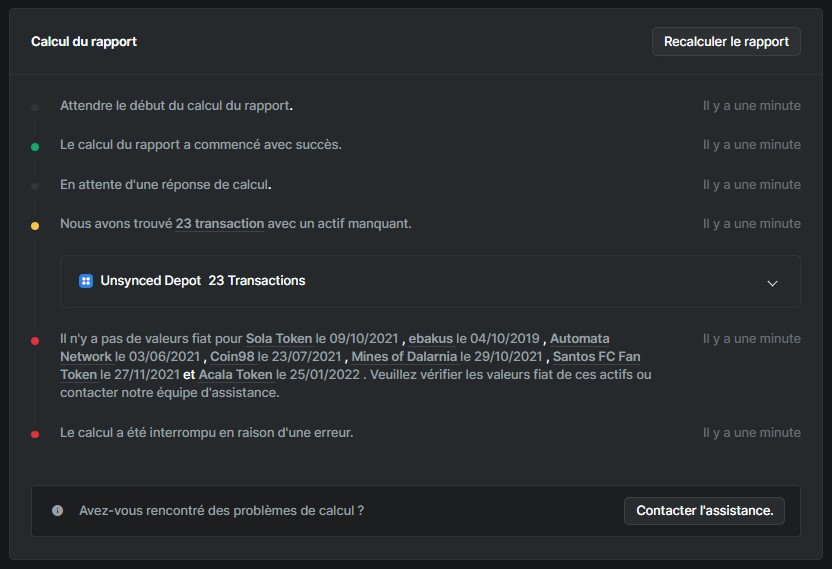Open the '23 transaction' link

[x=220, y=224]
